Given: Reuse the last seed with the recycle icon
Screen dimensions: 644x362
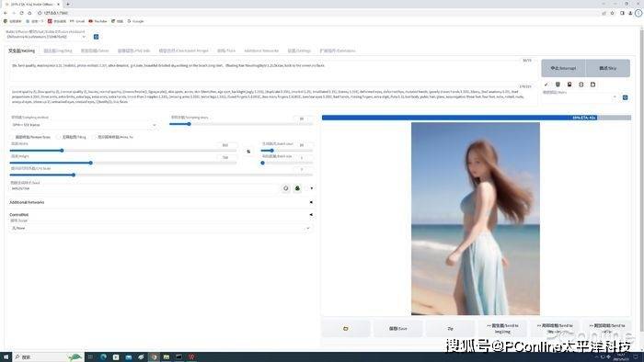Looking at the screenshot, I should 297,188.
